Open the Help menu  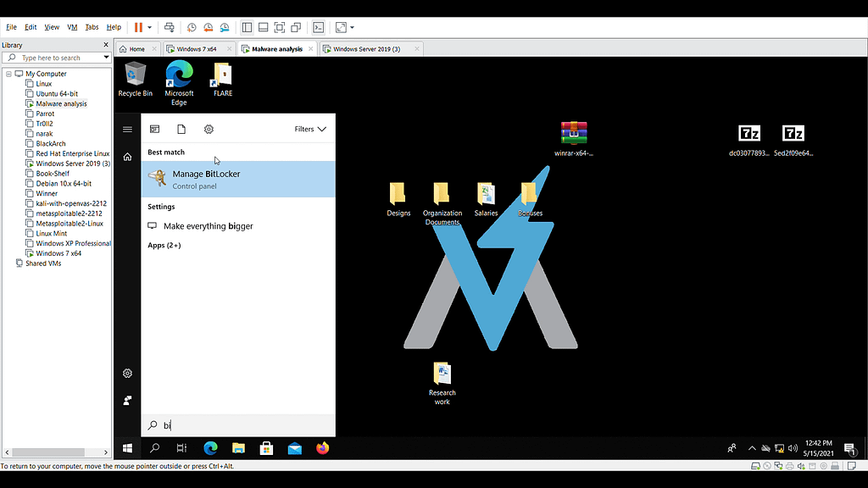point(114,27)
